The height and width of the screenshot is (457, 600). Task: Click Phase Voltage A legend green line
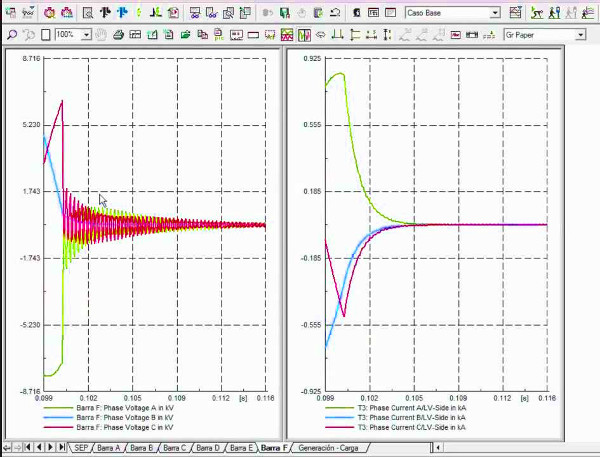click(x=58, y=408)
